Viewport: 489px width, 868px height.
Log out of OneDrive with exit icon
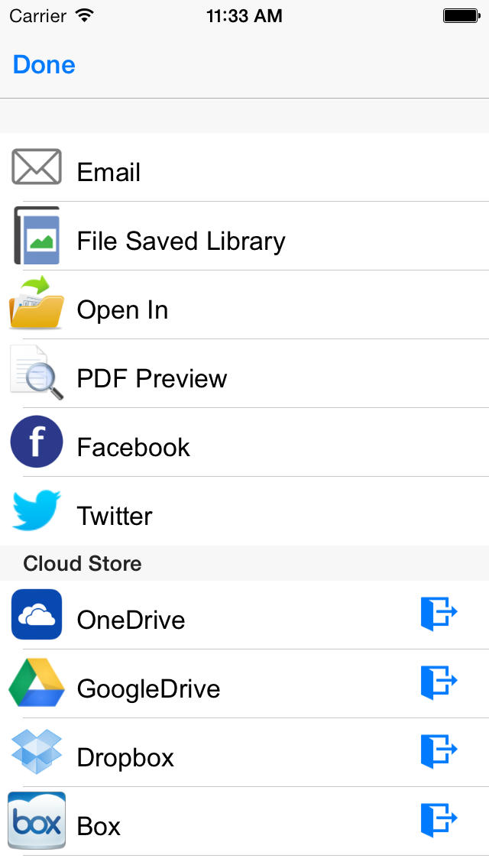click(x=439, y=614)
